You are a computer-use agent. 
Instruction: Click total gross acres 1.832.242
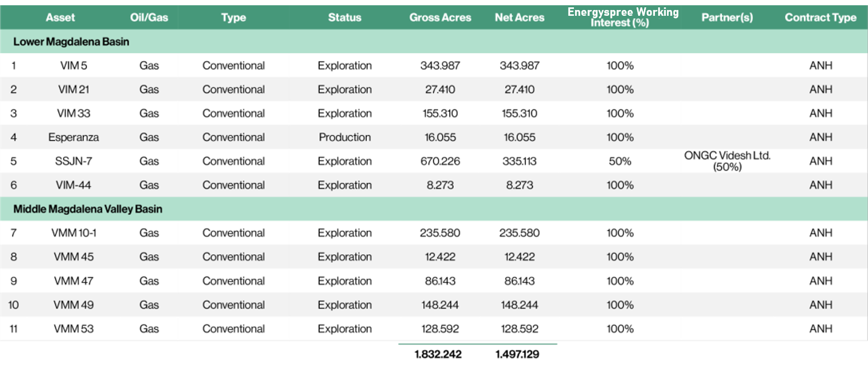coord(438,354)
